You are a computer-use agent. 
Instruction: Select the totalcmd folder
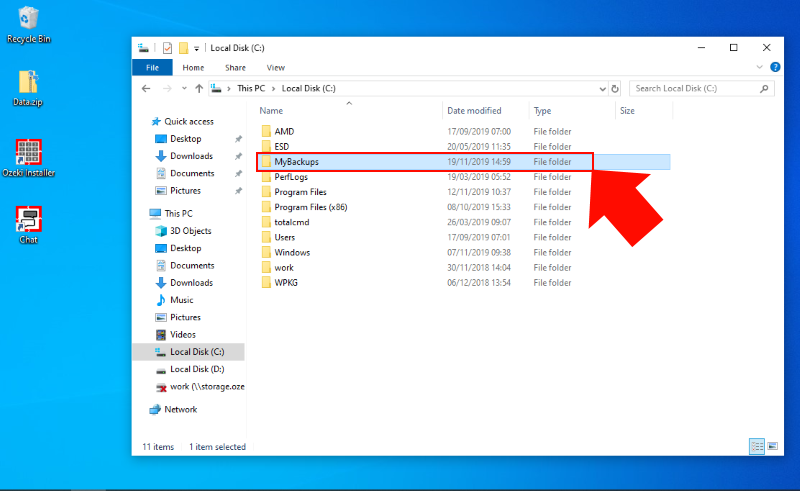[292, 223]
